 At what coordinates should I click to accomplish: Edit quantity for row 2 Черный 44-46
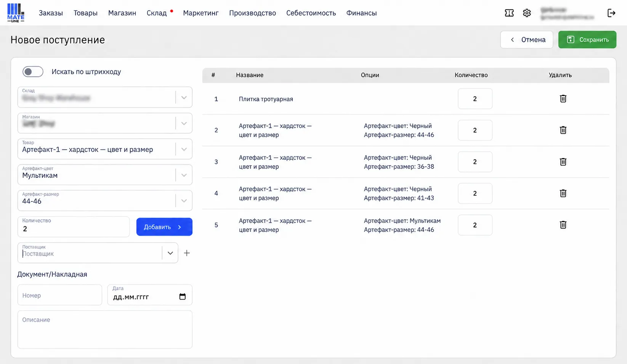pyautogui.click(x=475, y=130)
